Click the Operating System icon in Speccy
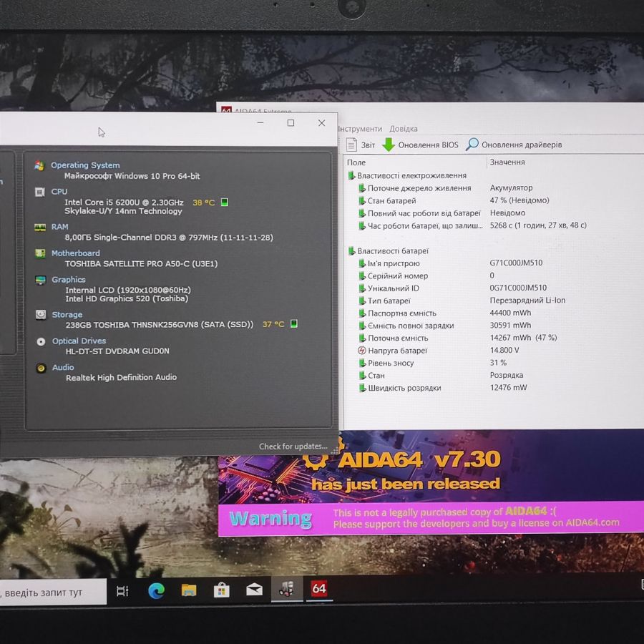644x644 pixels. coord(39,165)
